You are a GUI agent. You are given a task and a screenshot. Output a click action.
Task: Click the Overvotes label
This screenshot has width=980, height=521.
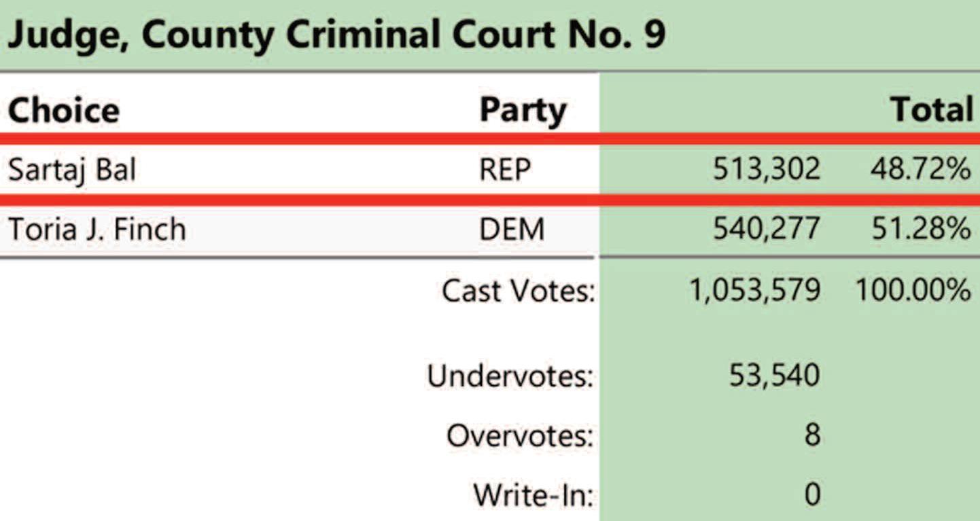click(x=520, y=435)
